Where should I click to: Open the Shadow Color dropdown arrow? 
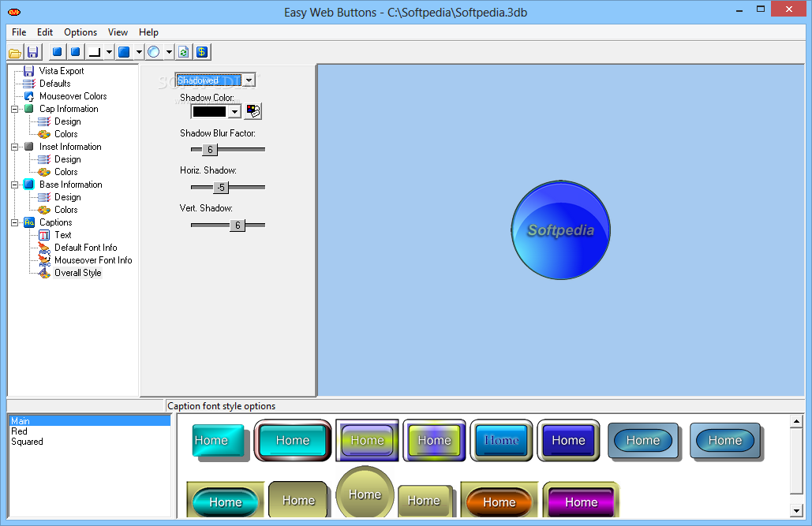(x=234, y=111)
